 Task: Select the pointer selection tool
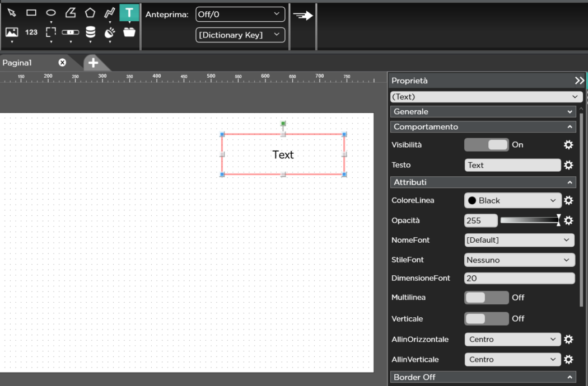(x=12, y=13)
